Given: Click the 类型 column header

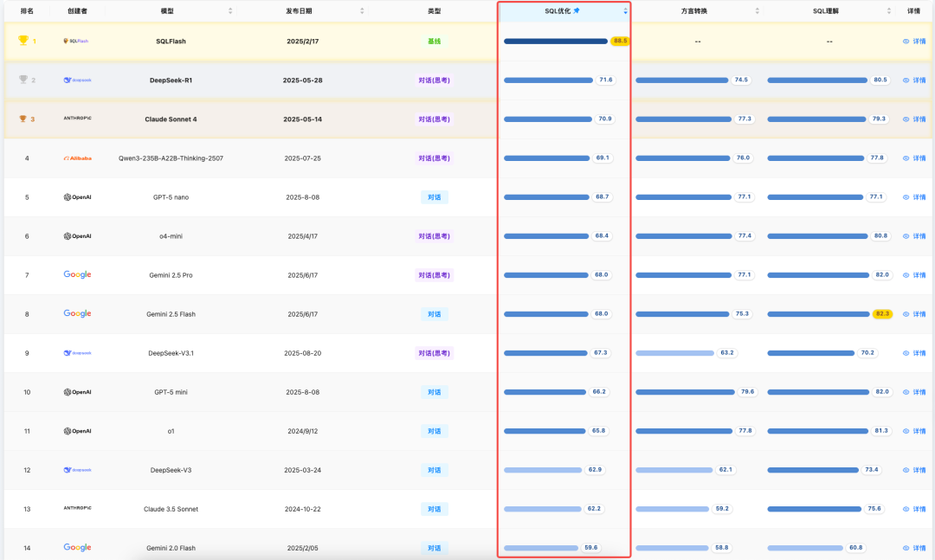Looking at the screenshot, I should click(x=434, y=10).
